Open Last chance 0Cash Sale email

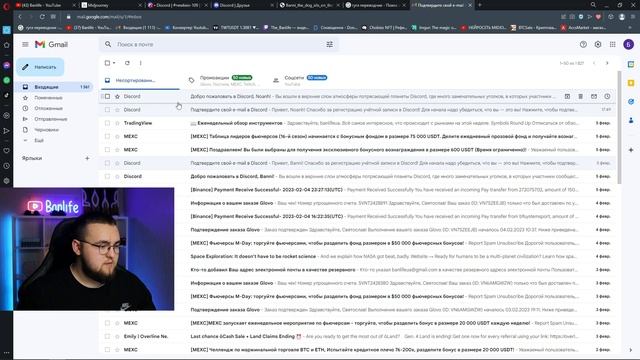[358, 336]
